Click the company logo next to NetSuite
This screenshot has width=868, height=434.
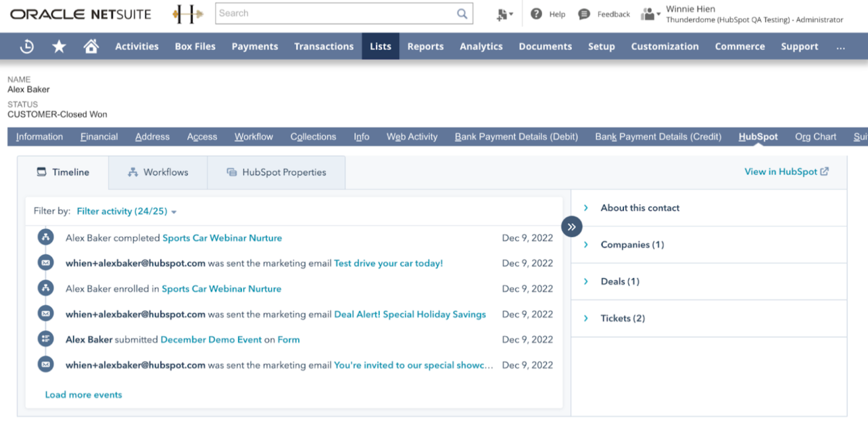point(188,15)
